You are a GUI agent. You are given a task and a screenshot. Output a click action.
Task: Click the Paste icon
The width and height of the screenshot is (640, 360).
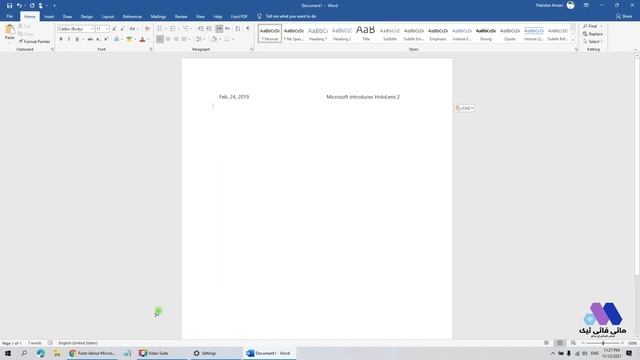tap(9, 30)
